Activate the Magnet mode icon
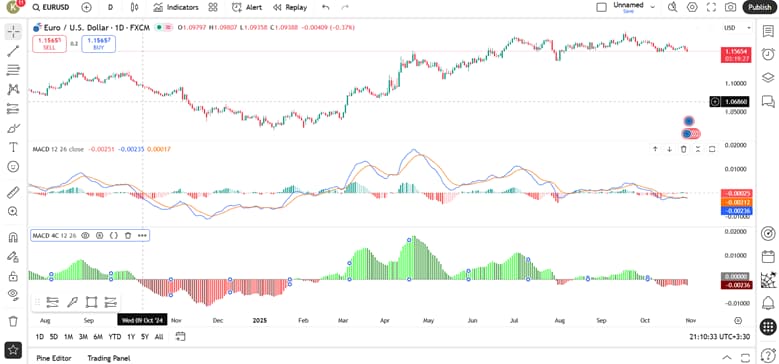779x364 pixels. point(13,237)
